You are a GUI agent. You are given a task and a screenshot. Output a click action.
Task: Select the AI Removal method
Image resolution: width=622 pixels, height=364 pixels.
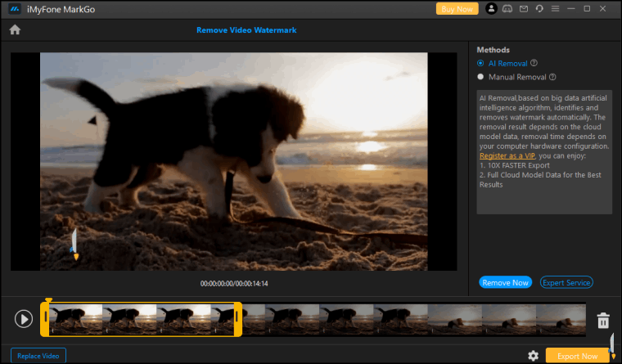pos(480,63)
